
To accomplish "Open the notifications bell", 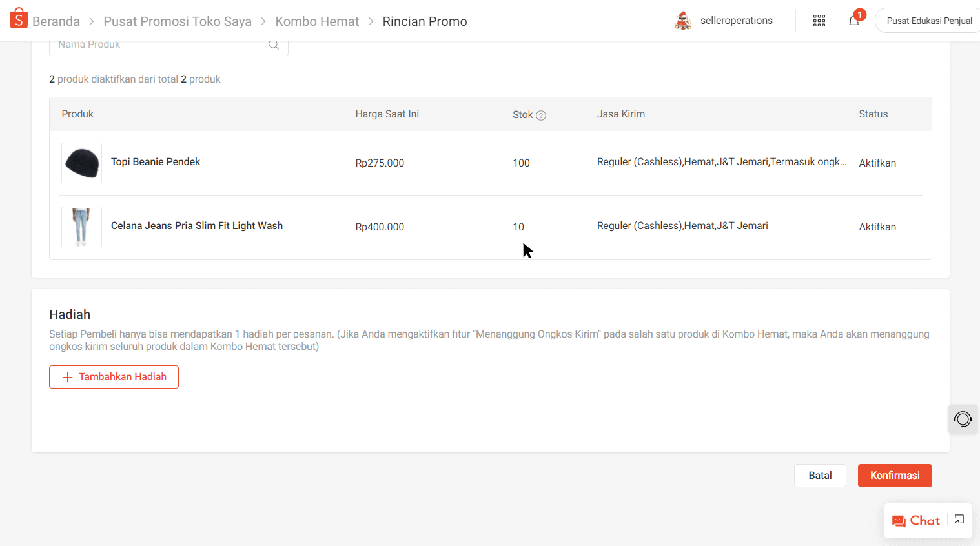I will click(x=854, y=21).
